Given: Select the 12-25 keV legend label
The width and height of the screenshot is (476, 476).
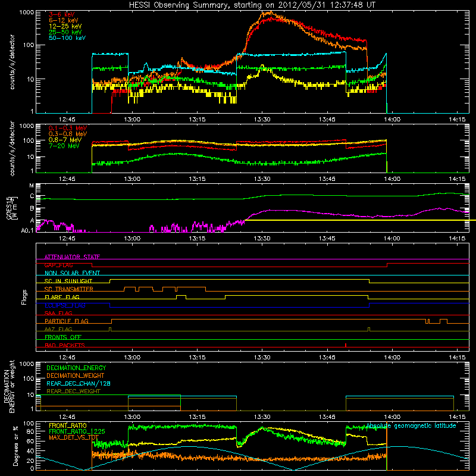Looking at the screenshot, I should click(65, 26).
